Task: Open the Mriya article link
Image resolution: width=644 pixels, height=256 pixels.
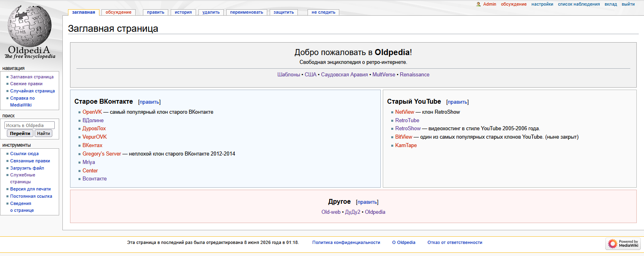Action: click(89, 162)
